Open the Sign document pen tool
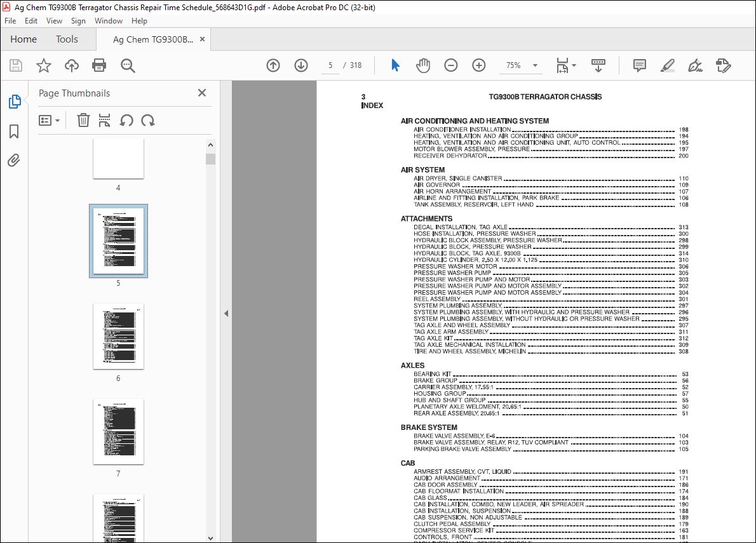756x543 pixels. click(x=695, y=65)
